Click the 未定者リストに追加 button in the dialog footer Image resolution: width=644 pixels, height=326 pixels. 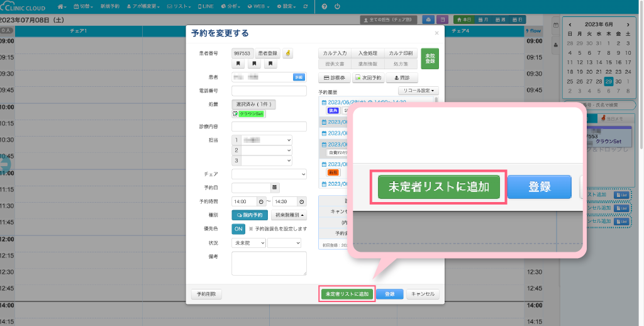(x=347, y=294)
